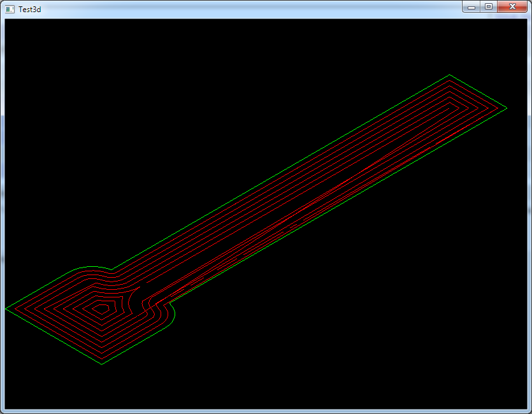532x414 pixels.
Task: Click the window's bottom-right resize corner
Action: pos(529,411)
